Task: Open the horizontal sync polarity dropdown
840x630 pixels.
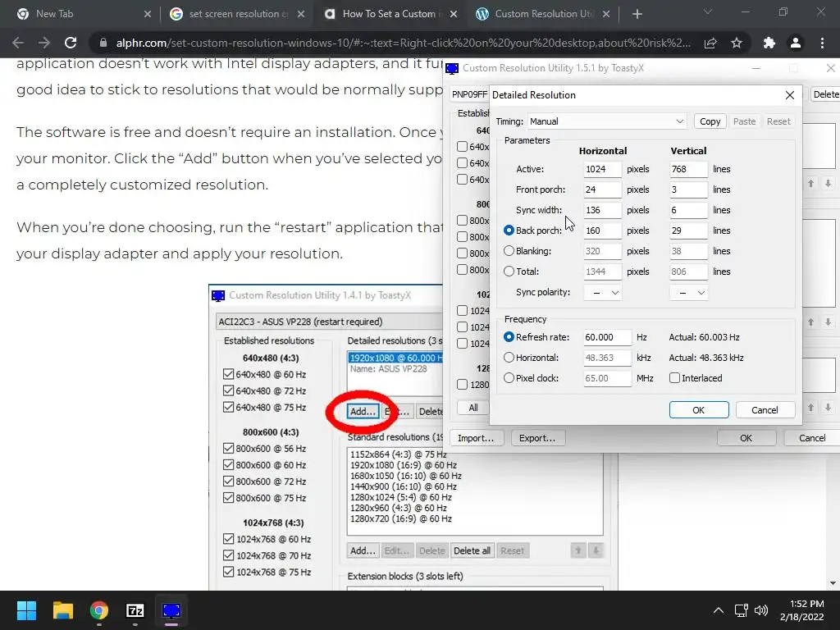Action: pyautogui.click(x=603, y=293)
